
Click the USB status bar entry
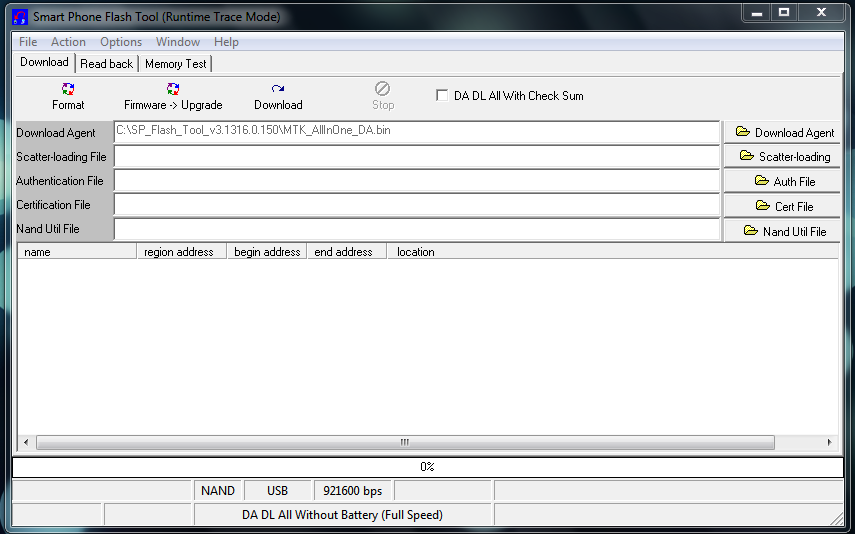[278, 491]
